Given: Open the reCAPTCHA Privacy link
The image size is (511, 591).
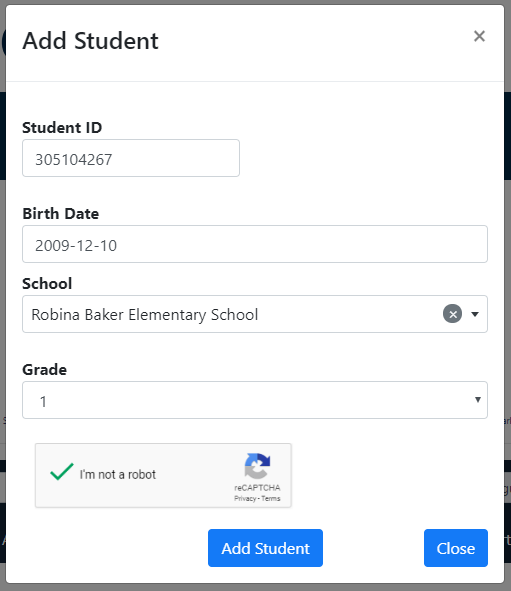Looking at the screenshot, I should coord(245,499).
